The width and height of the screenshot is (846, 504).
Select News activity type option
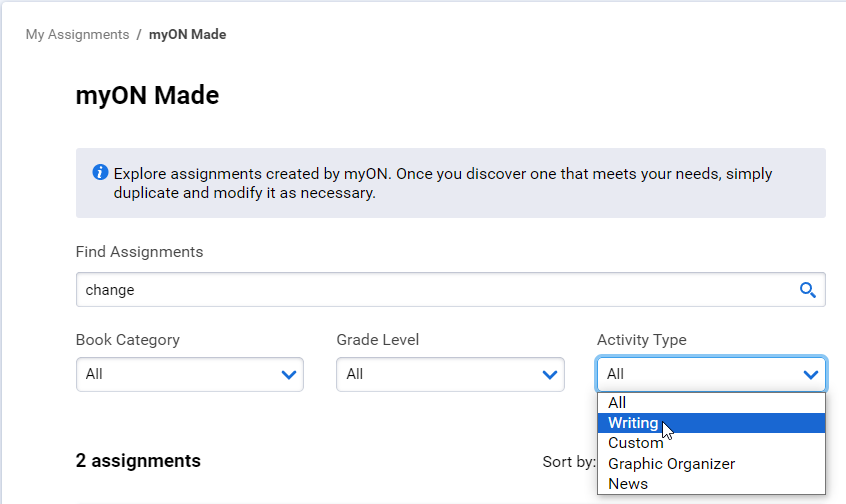(711, 484)
